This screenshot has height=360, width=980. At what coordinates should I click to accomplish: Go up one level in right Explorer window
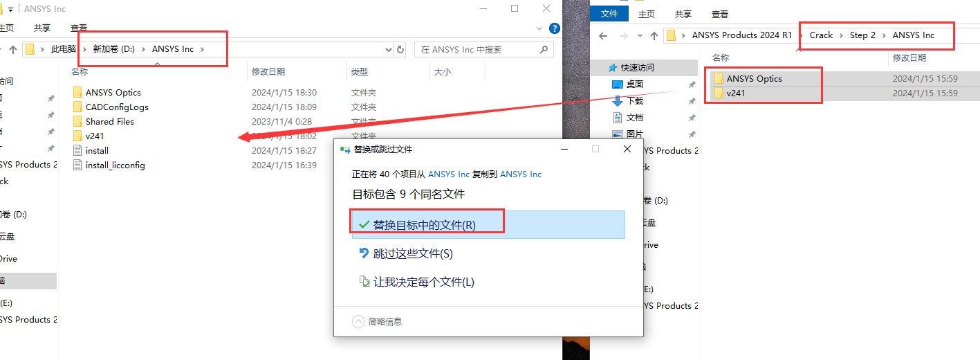[654, 35]
